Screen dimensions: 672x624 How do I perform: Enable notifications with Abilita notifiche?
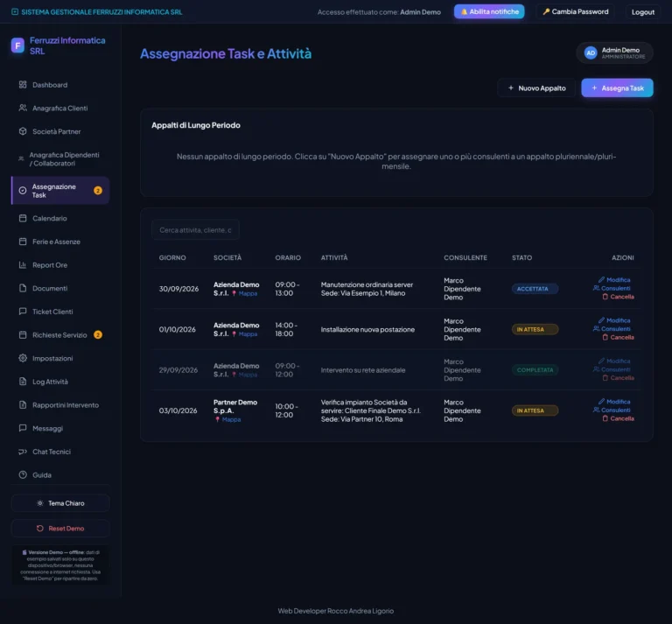[x=489, y=11]
